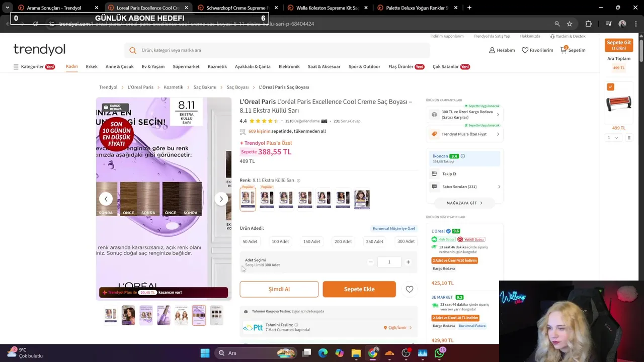
Task: Open Kategoriler hamburger menu
Action: pyautogui.click(x=16, y=67)
